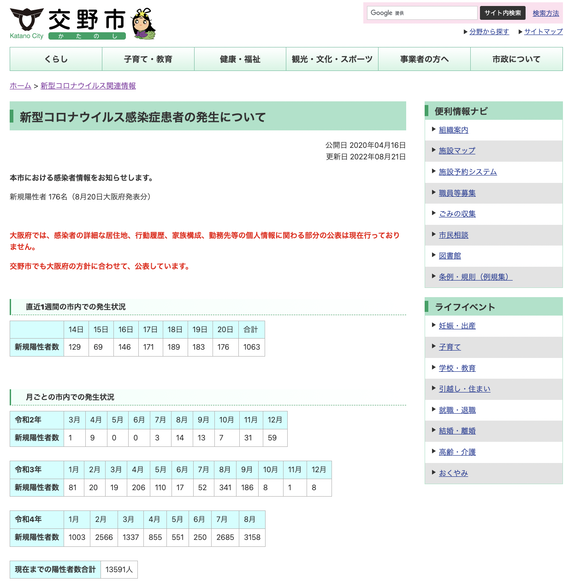Open the 結婚・離婚 life event link
Screen dimensions: 580x586
coord(457,431)
